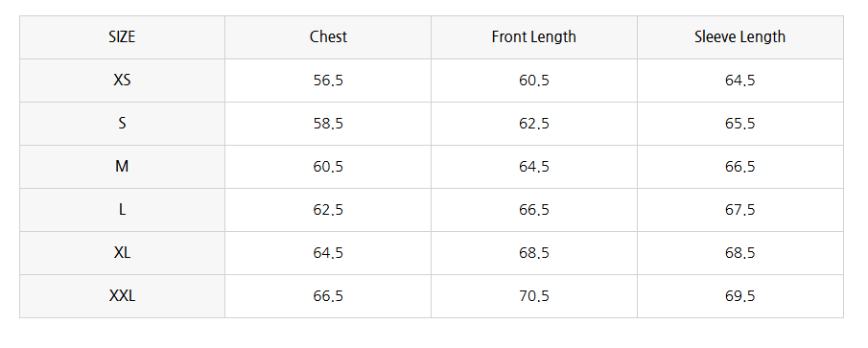Click the SIZE column header
Image resolution: width=868 pixels, height=348 pixels.
point(122,37)
